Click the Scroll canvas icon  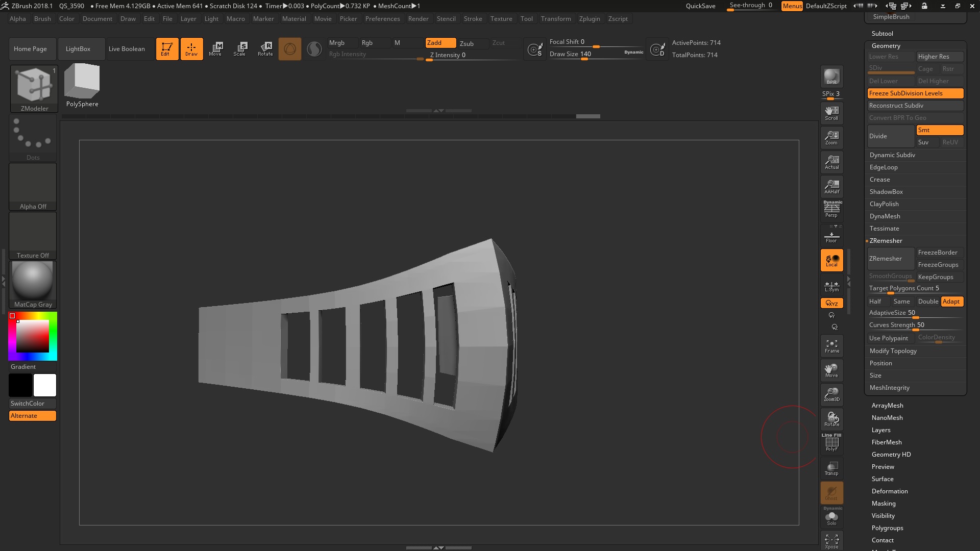tap(831, 113)
